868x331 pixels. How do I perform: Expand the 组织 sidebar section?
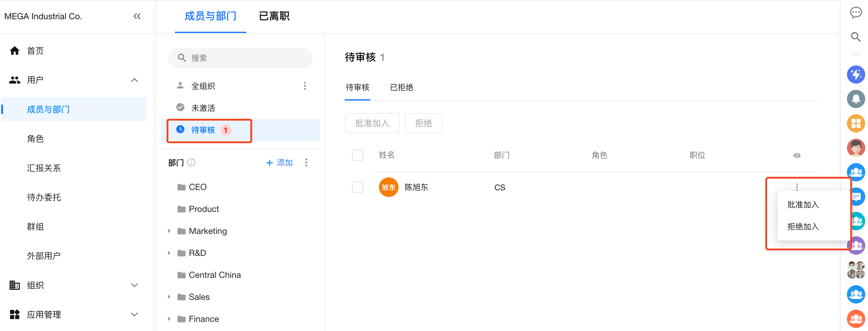[x=134, y=285]
